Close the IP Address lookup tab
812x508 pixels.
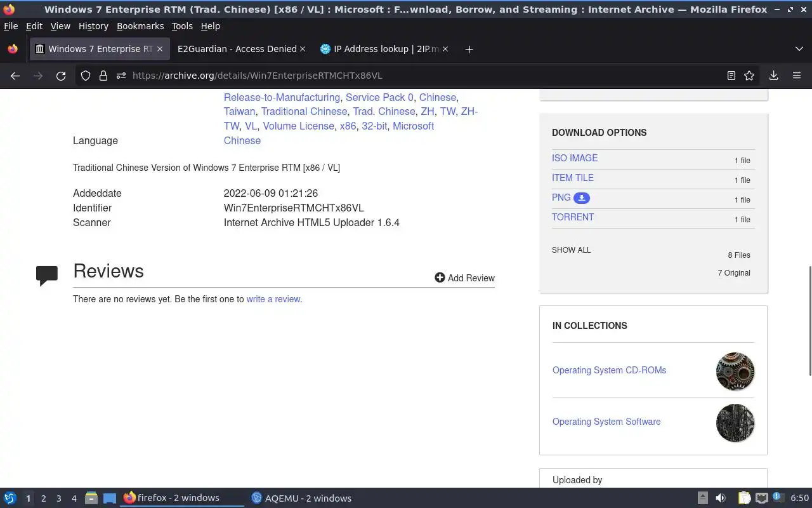445,49
